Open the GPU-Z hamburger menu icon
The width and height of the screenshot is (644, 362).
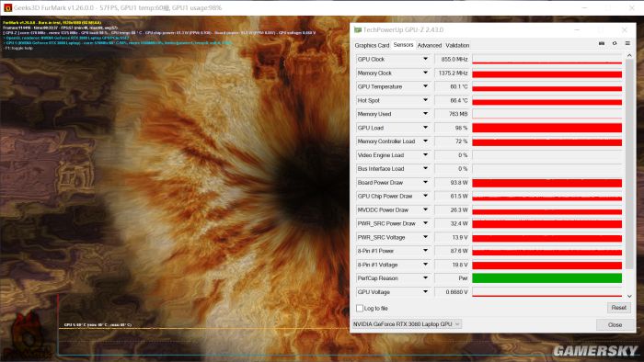tap(627, 43)
